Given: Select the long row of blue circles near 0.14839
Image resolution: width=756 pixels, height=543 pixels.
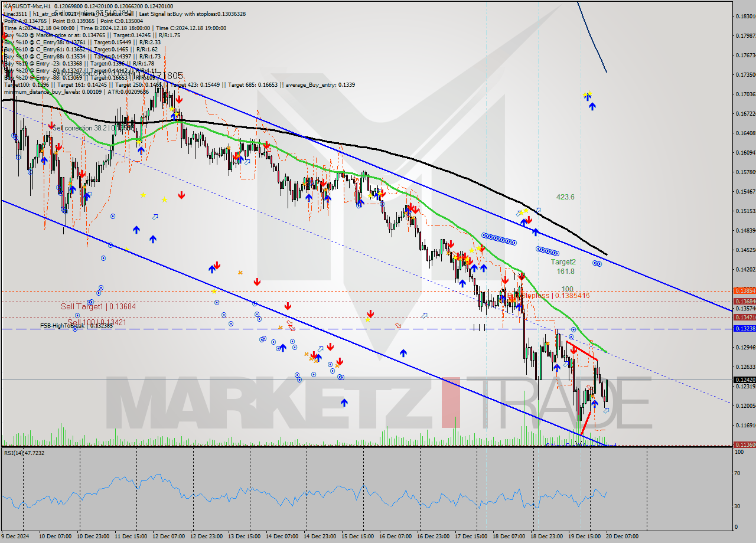Looking at the screenshot, I should (x=499, y=238).
